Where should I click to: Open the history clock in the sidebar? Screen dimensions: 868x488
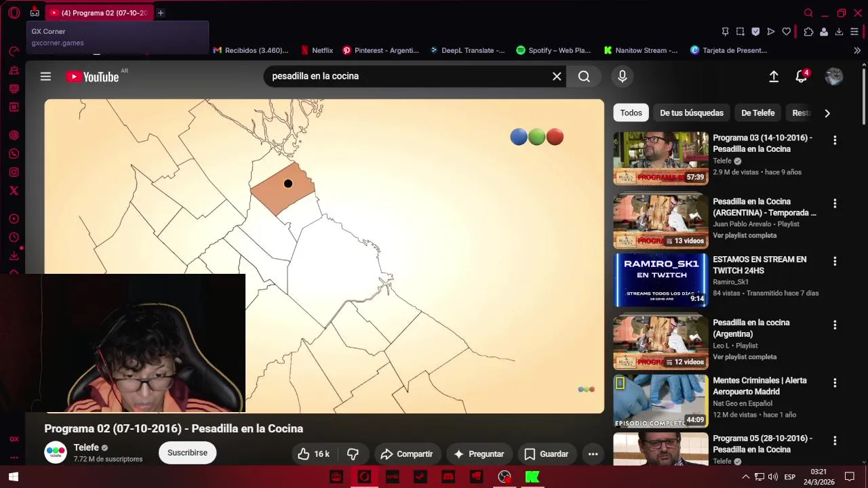point(14,237)
